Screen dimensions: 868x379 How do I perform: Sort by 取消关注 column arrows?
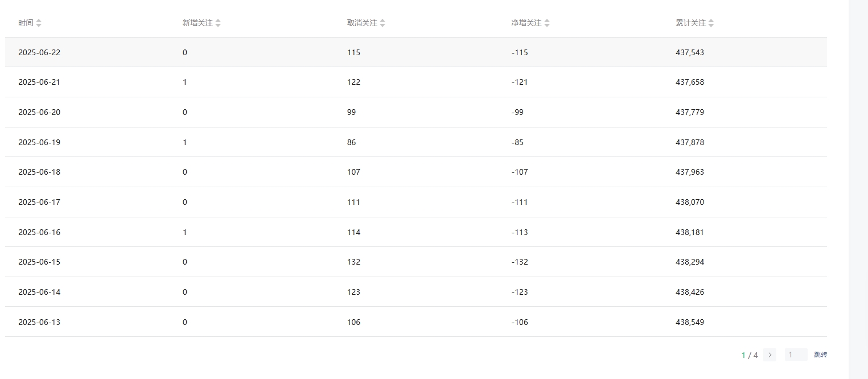tap(382, 23)
